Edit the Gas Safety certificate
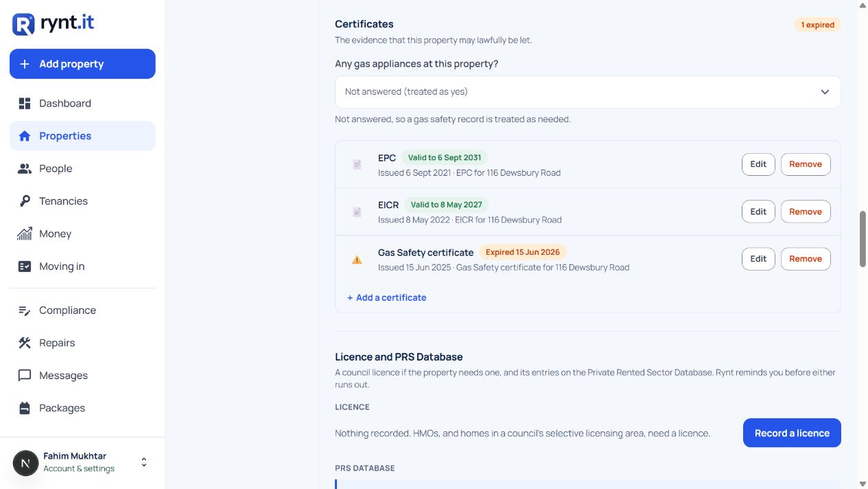 [758, 259]
